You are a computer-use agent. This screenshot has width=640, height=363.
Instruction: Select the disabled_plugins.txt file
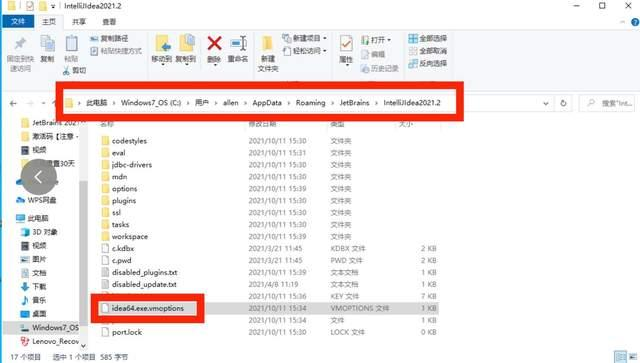click(x=144, y=272)
